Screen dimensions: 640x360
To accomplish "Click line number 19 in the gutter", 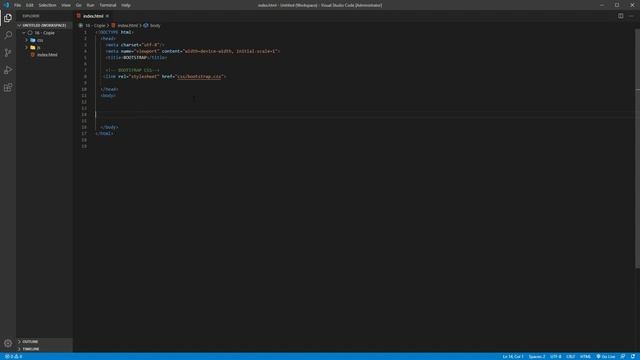I will [84, 146].
